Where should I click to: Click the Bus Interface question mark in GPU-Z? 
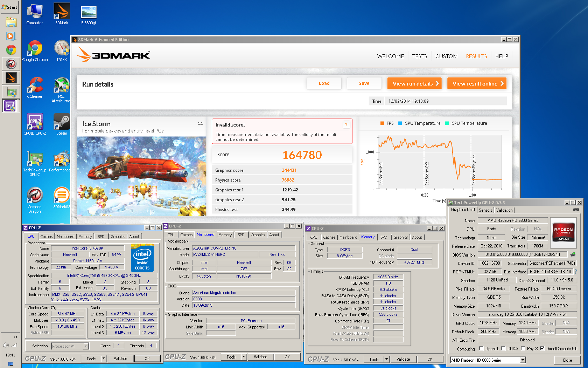pyautogui.click(x=575, y=271)
